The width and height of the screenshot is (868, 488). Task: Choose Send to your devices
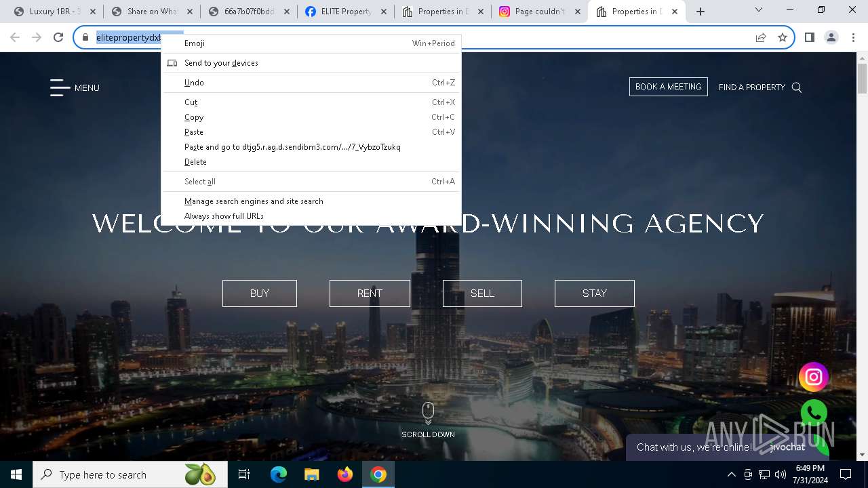pyautogui.click(x=311, y=63)
